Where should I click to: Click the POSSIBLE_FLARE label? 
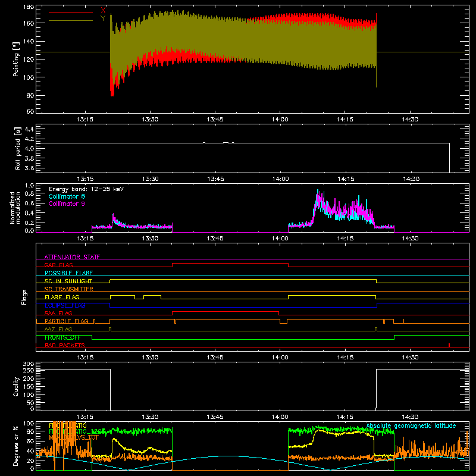click(x=68, y=273)
